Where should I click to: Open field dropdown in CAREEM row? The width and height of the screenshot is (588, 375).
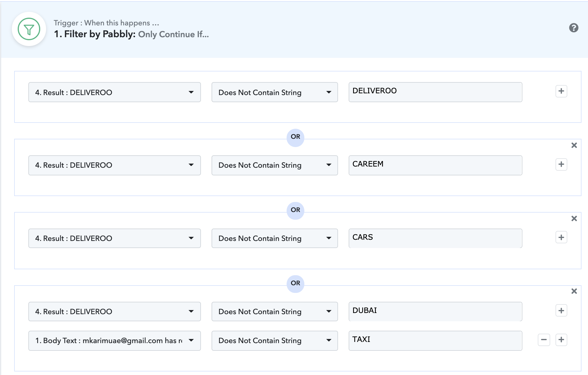pos(115,165)
